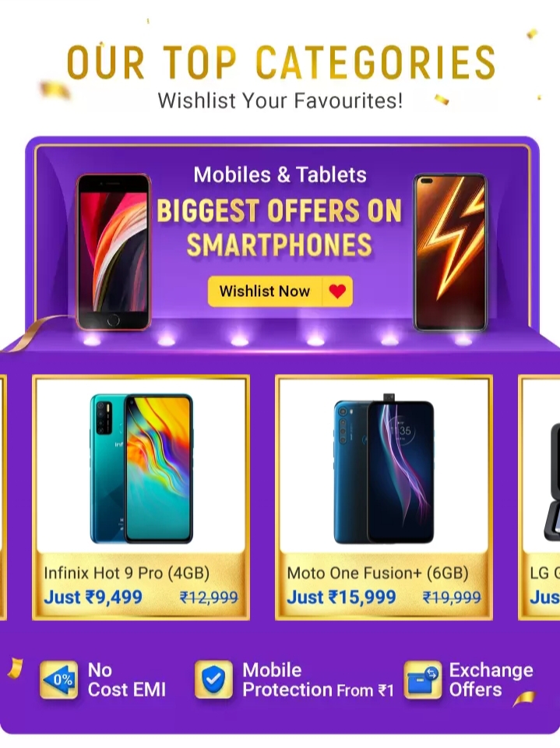Click the lightning bolt phone in banner

tap(450, 252)
